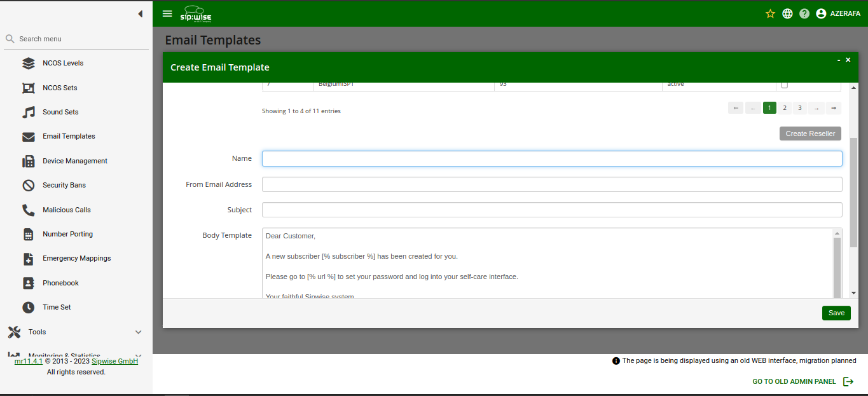Click the help question mark icon
Image resolution: width=868 pixels, height=396 pixels.
pos(804,13)
